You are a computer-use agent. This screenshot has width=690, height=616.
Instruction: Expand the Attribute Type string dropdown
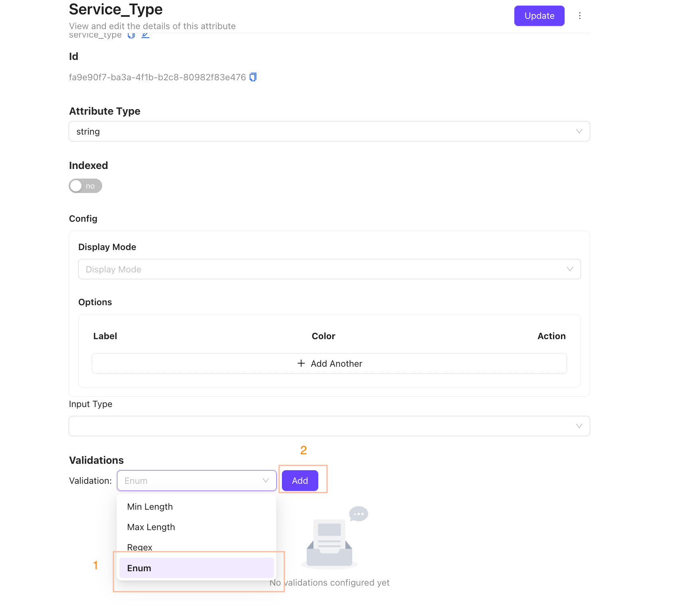coord(329,131)
